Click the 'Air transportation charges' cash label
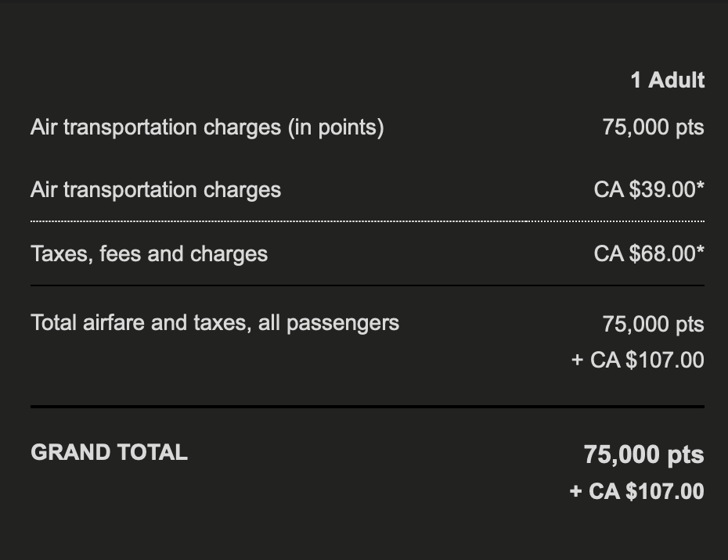The width and height of the screenshot is (728, 560). point(155,190)
